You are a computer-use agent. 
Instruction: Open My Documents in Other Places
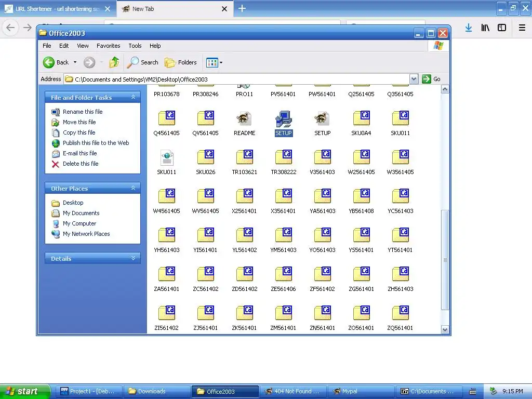coord(81,213)
